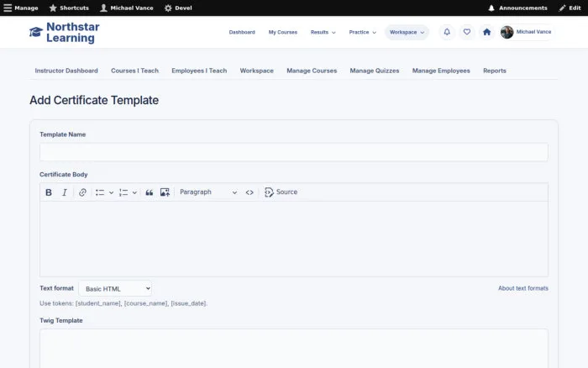Go to the home icon in header

coord(486,32)
